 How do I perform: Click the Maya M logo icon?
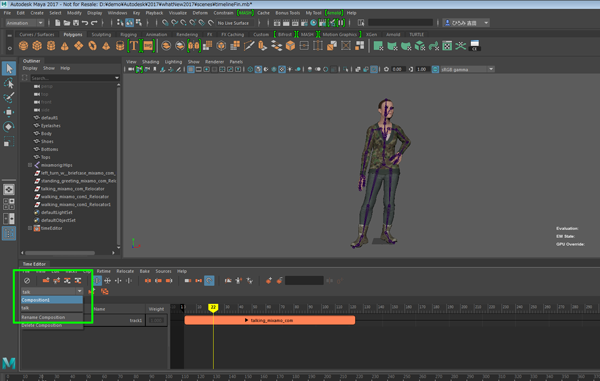coord(9,362)
